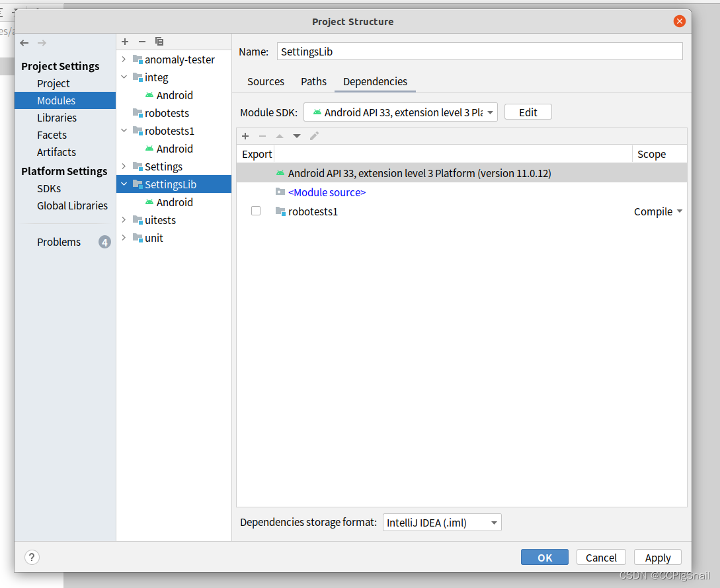This screenshot has height=588, width=720.
Task: Add a new module with plus icon
Action: tap(125, 42)
